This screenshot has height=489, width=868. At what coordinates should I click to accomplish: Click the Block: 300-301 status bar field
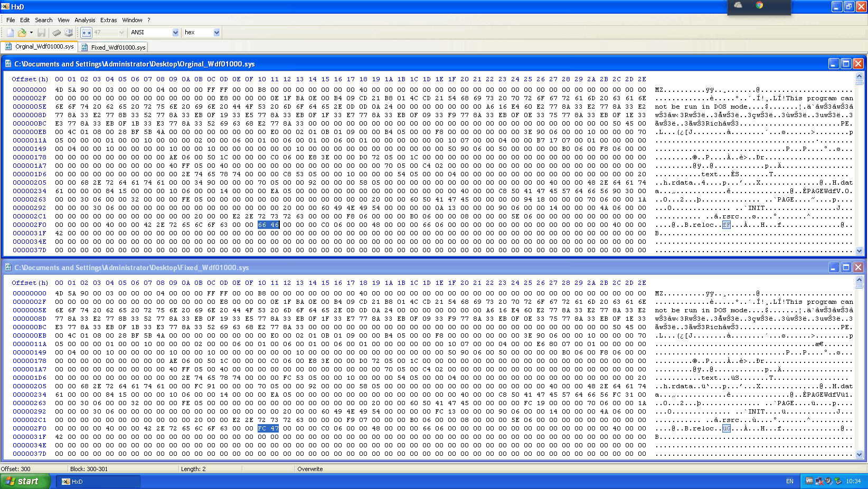[x=124, y=469]
